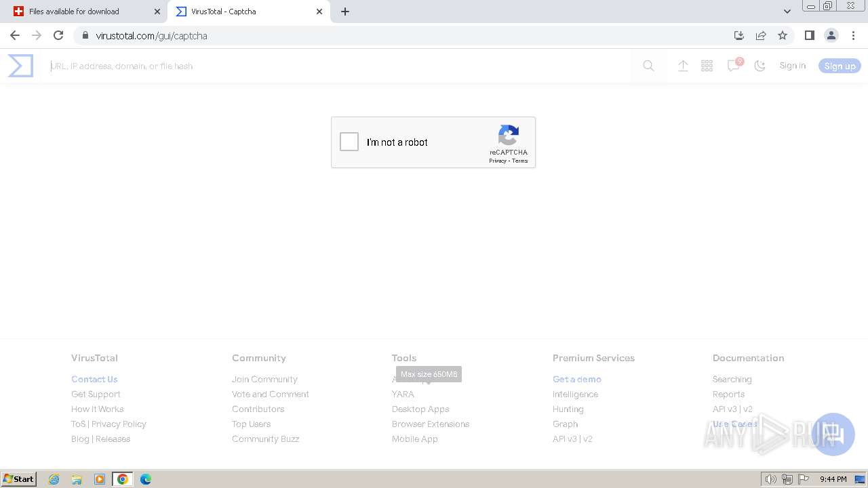Open the apps grid icon
The image size is (868, 488).
coord(707,66)
